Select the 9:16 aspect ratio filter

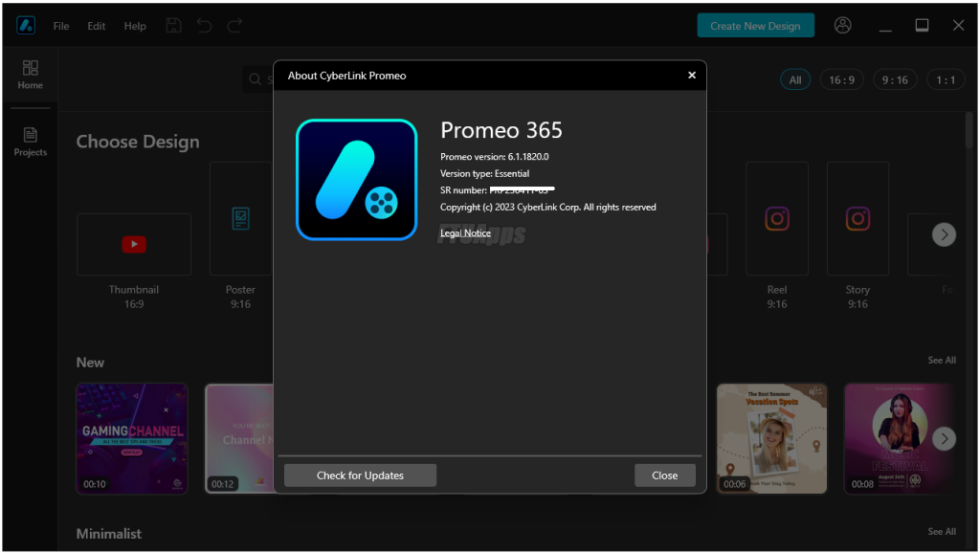tap(895, 80)
